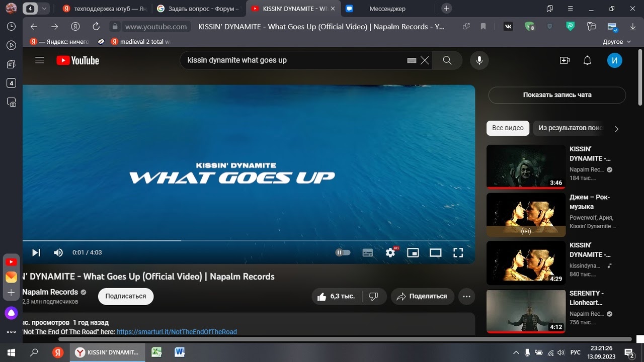Open Excel from the taskbar
Image resolution: width=644 pixels, height=362 pixels.
157,352
